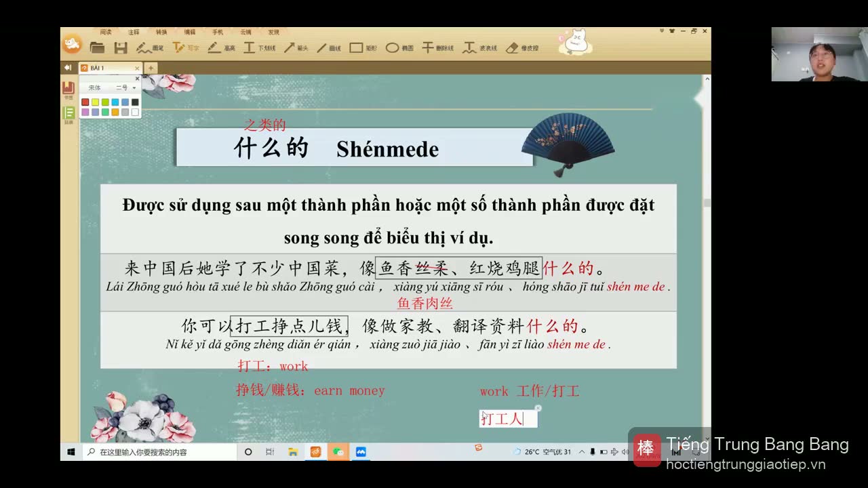Open the bookmarks panel in the left sidebar

[x=68, y=89]
